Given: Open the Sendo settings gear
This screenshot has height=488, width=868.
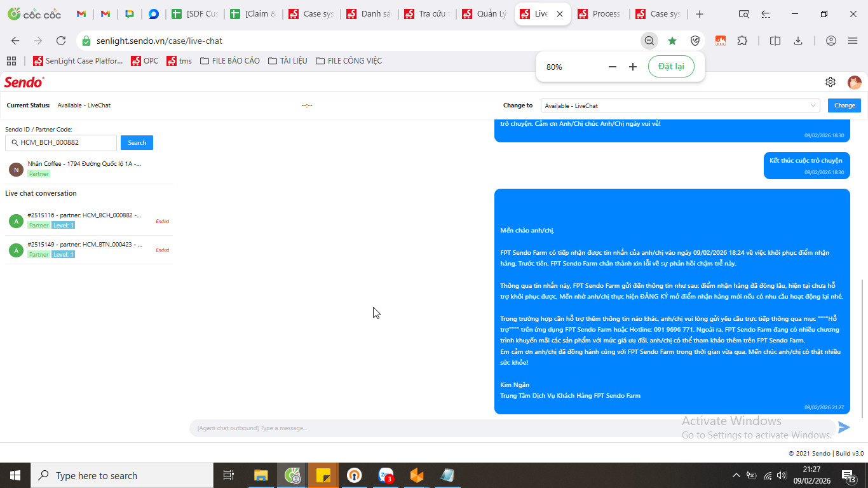Looking at the screenshot, I should point(831,82).
